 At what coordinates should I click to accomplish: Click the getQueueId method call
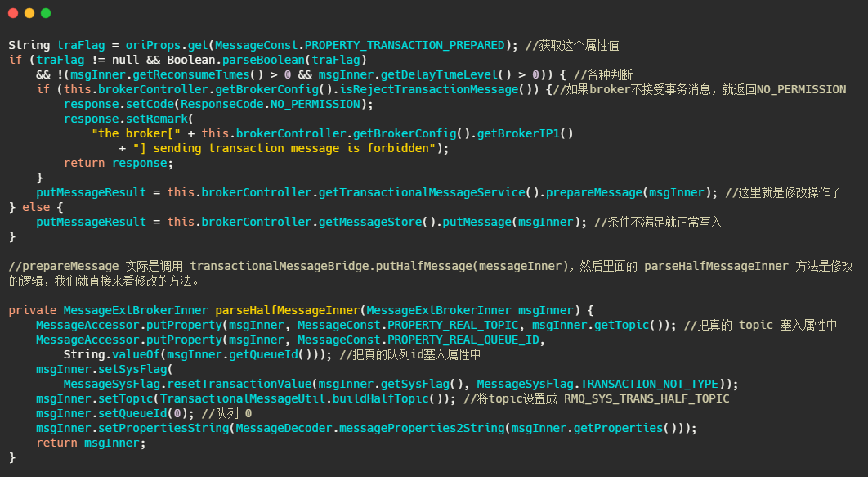click(263, 354)
